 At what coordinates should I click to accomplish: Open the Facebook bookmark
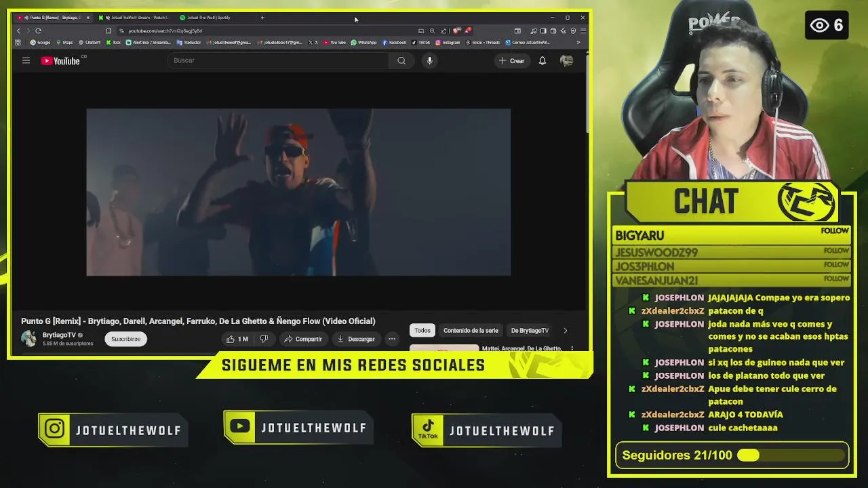pyautogui.click(x=394, y=42)
